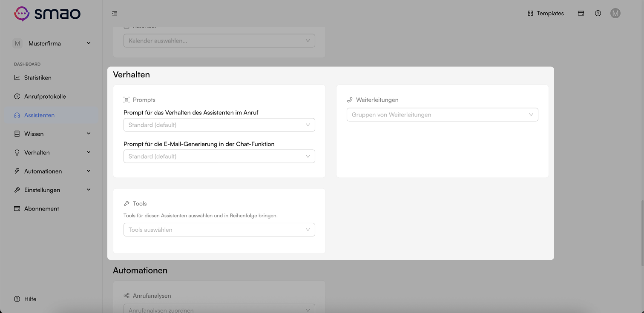Open the call behavior prompt dropdown

219,125
